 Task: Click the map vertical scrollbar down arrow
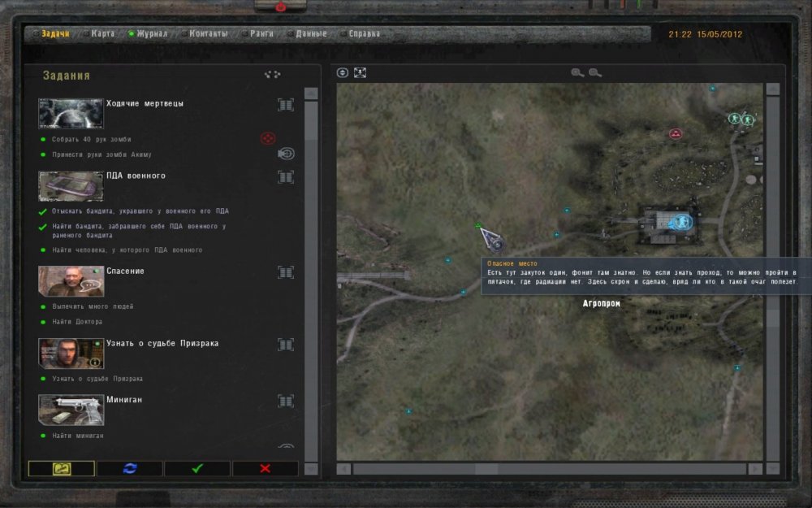pyautogui.click(x=773, y=469)
